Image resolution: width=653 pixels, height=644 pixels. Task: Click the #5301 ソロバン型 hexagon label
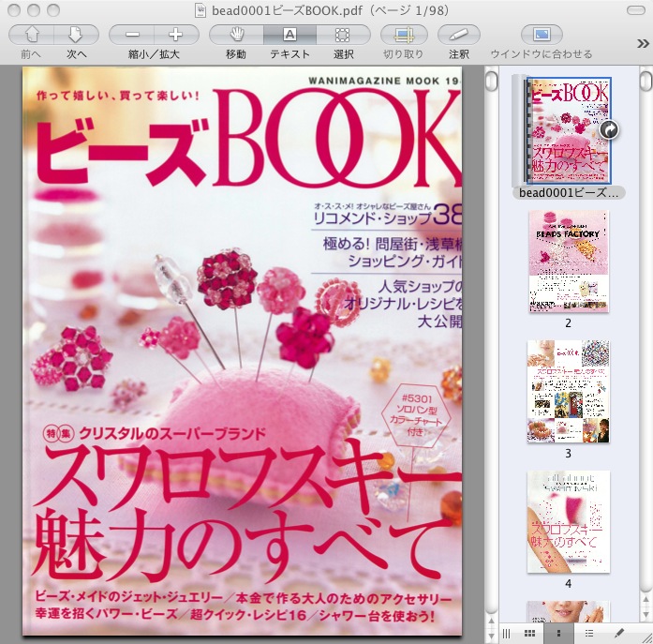[416, 414]
